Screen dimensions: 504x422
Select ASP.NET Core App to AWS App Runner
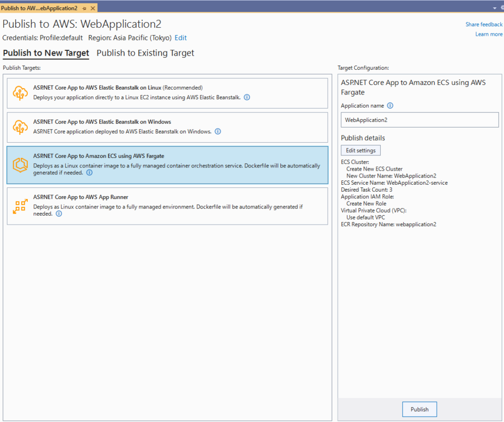167,206
